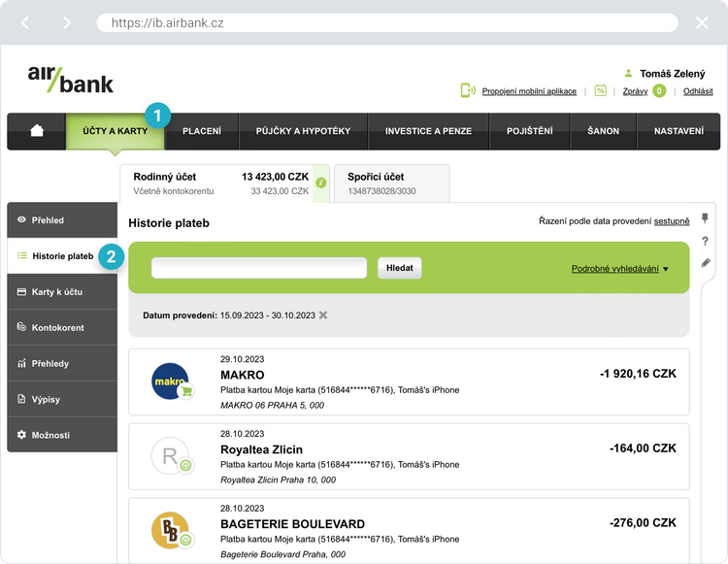Click the mobile app pairing phone icon
This screenshot has height=564, width=728.
(x=468, y=90)
